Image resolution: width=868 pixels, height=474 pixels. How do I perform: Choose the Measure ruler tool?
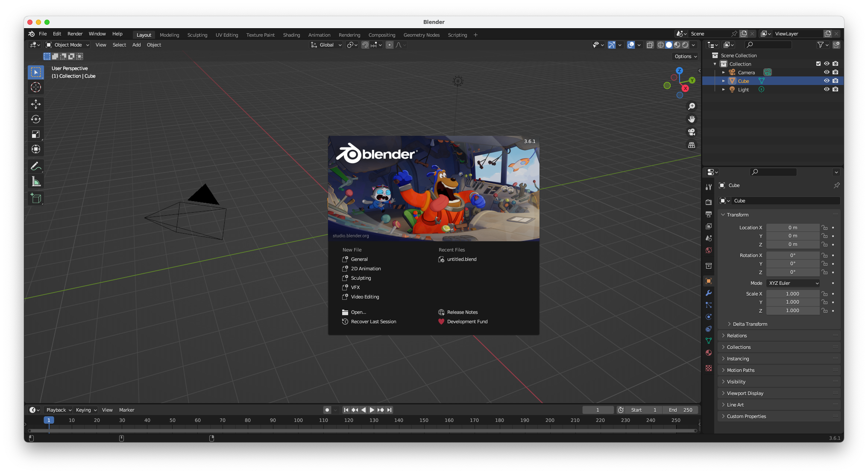[x=36, y=182]
